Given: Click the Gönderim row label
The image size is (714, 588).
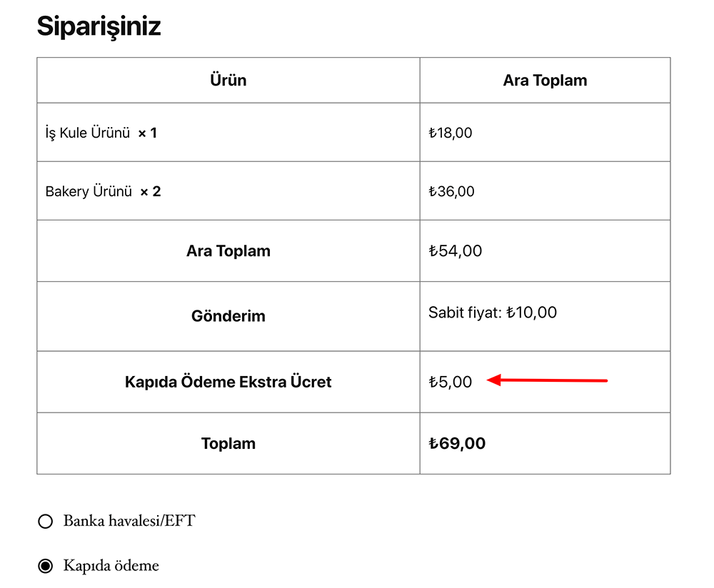Looking at the screenshot, I should (228, 316).
